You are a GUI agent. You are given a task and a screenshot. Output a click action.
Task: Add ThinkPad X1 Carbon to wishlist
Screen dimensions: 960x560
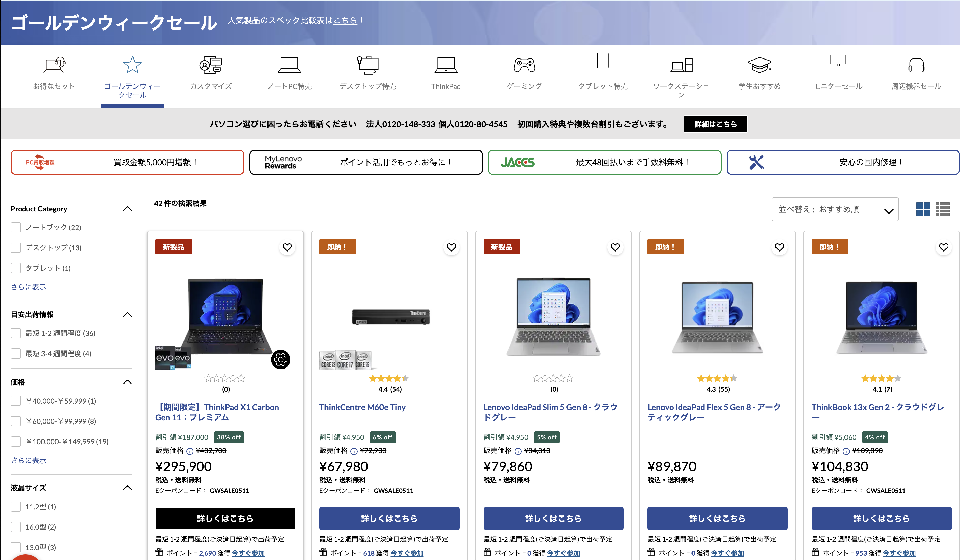287,247
